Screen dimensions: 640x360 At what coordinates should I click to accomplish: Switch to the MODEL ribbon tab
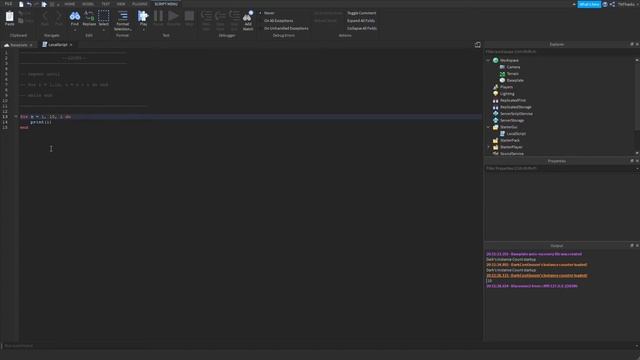click(88, 4)
